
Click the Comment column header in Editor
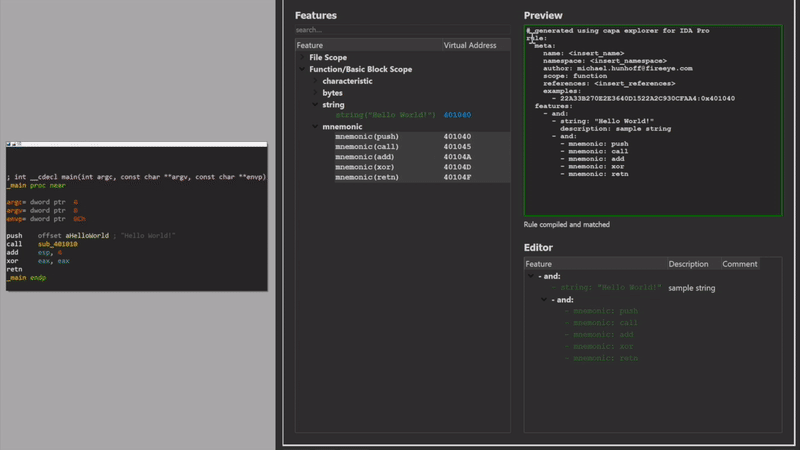coord(740,264)
